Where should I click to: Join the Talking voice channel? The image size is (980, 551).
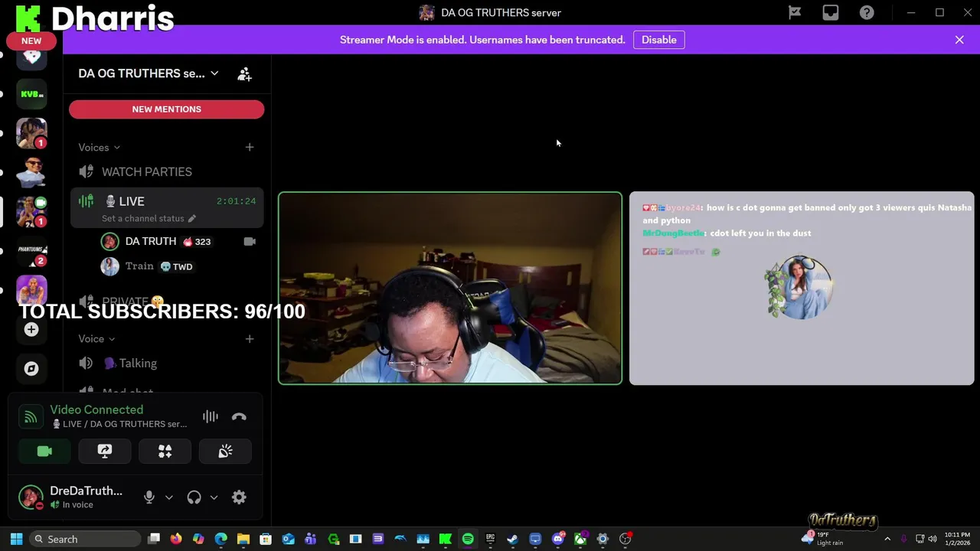(166, 363)
